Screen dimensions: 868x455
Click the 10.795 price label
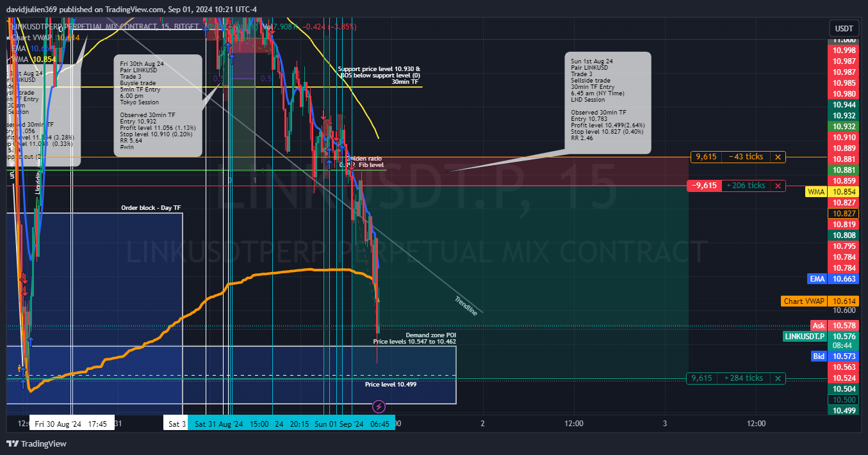[x=843, y=246]
